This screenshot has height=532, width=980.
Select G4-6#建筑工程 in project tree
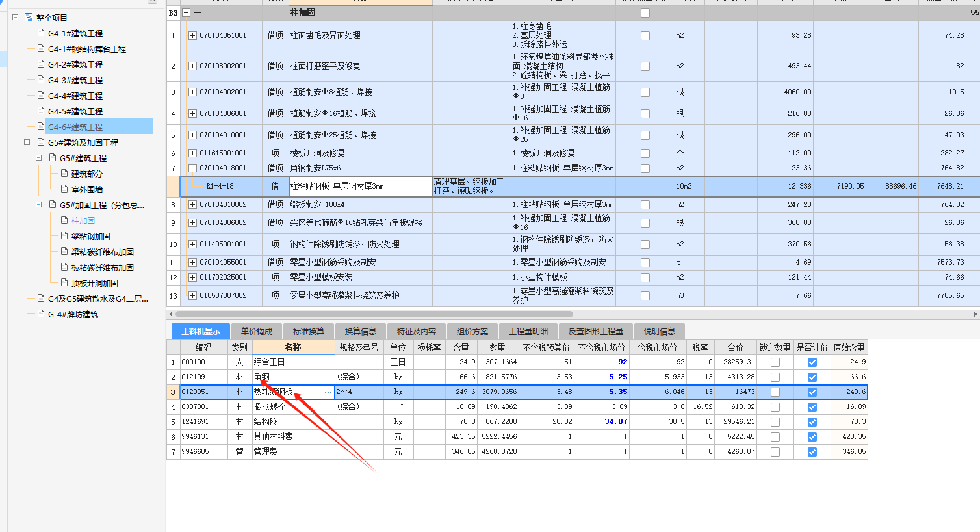tap(75, 127)
